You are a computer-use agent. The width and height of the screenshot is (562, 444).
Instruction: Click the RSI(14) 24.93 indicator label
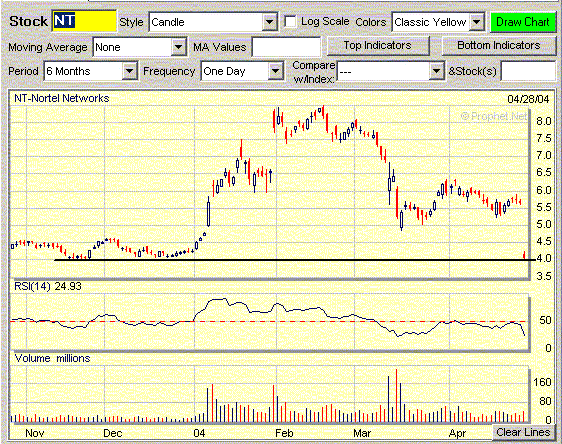48,286
